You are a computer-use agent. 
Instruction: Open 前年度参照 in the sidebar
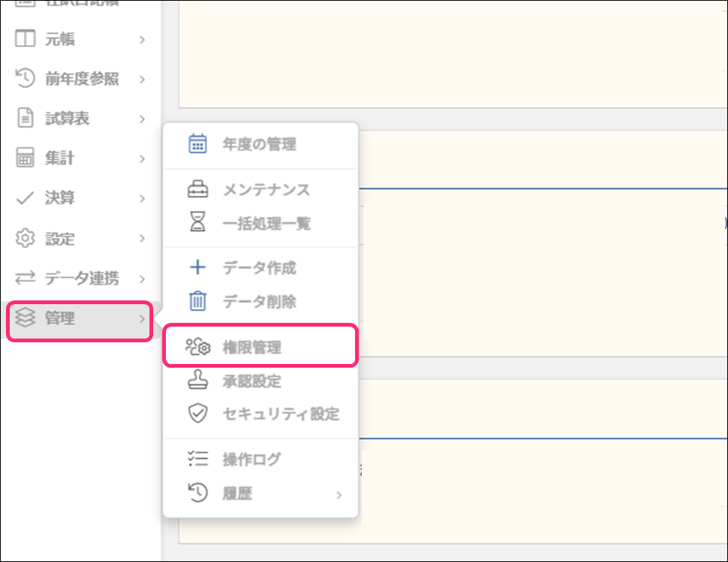pyautogui.click(x=81, y=79)
